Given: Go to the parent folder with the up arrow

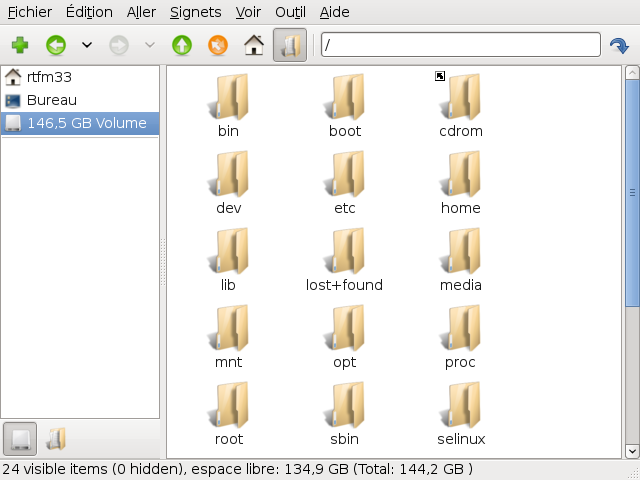Looking at the screenshot, I should pos(181,45).
